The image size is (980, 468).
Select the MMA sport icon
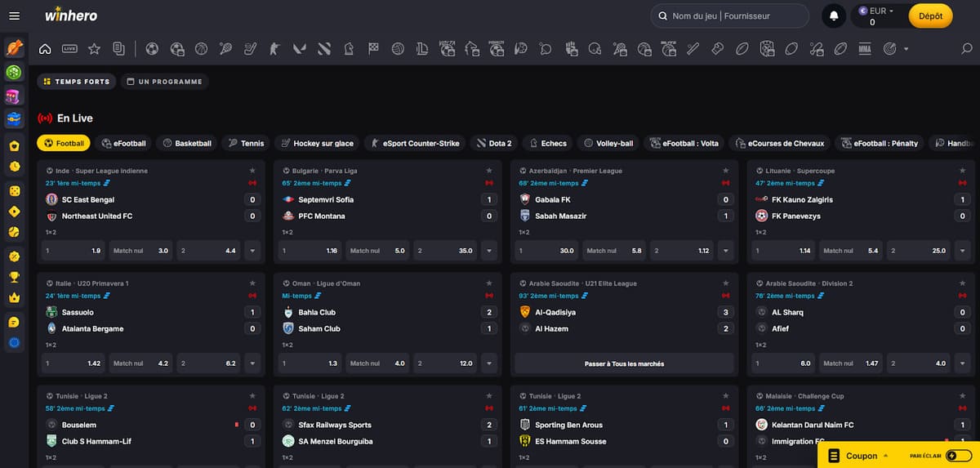point(865,49)
